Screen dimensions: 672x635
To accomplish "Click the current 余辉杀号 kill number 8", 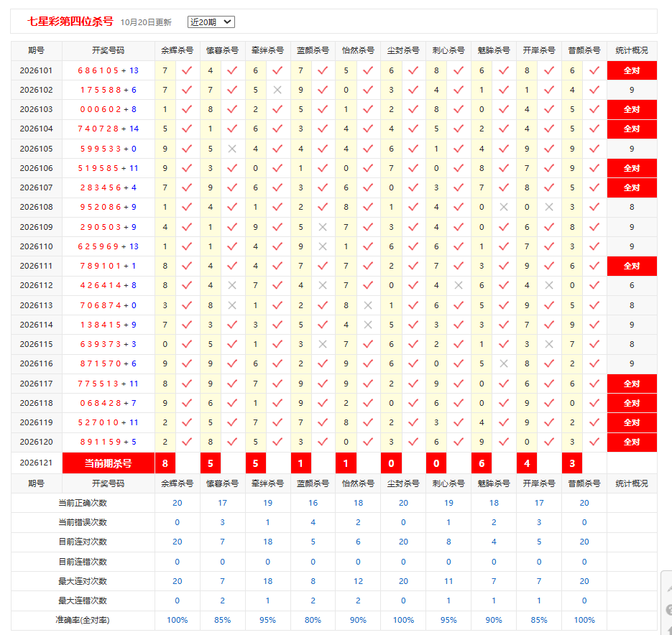I will coord(165,463).
